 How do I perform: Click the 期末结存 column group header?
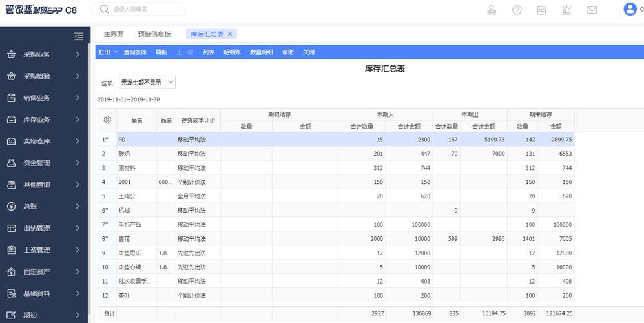[x=541, y=114]
